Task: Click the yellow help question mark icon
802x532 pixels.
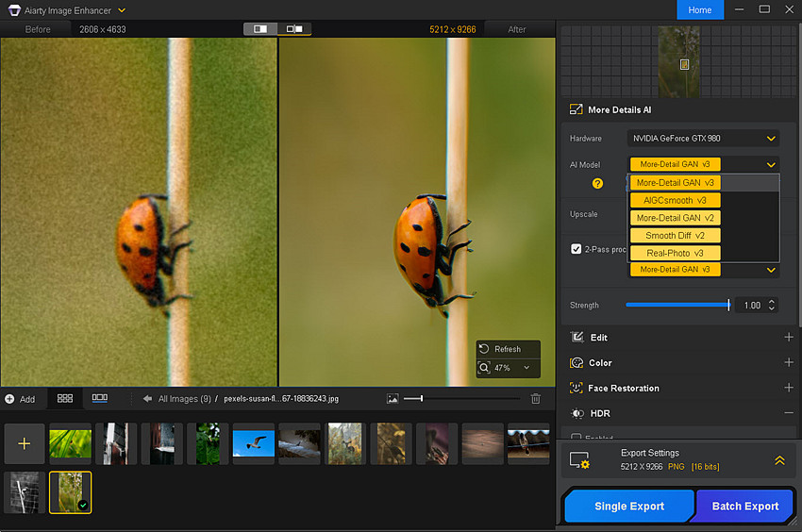Action: pos(597,183)
